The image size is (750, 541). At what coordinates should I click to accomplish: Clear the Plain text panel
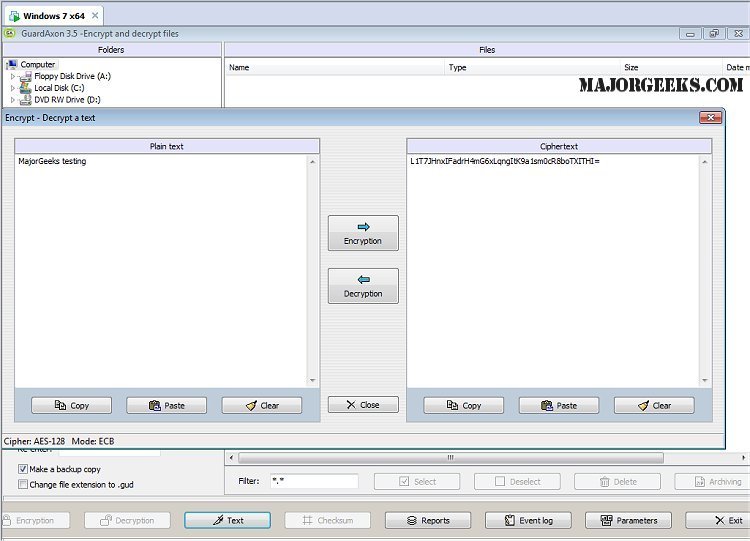pyautogui.click(x=262, y=405)
